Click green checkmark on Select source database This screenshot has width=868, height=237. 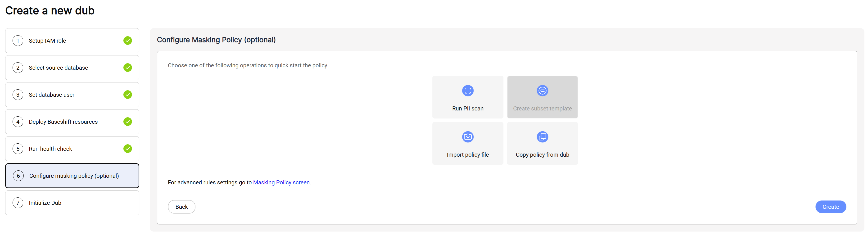coord(127,68)
